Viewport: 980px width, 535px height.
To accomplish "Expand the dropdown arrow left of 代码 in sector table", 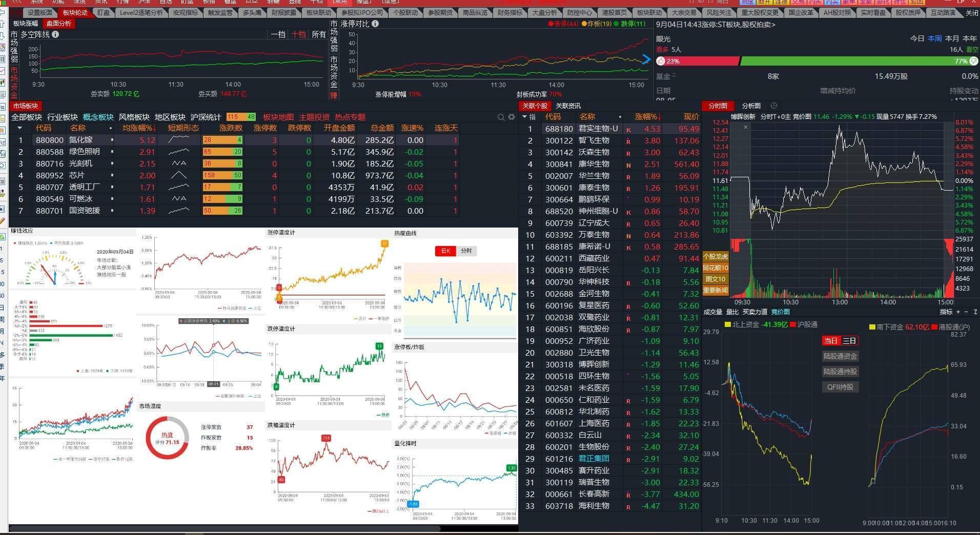I will 20,128.
